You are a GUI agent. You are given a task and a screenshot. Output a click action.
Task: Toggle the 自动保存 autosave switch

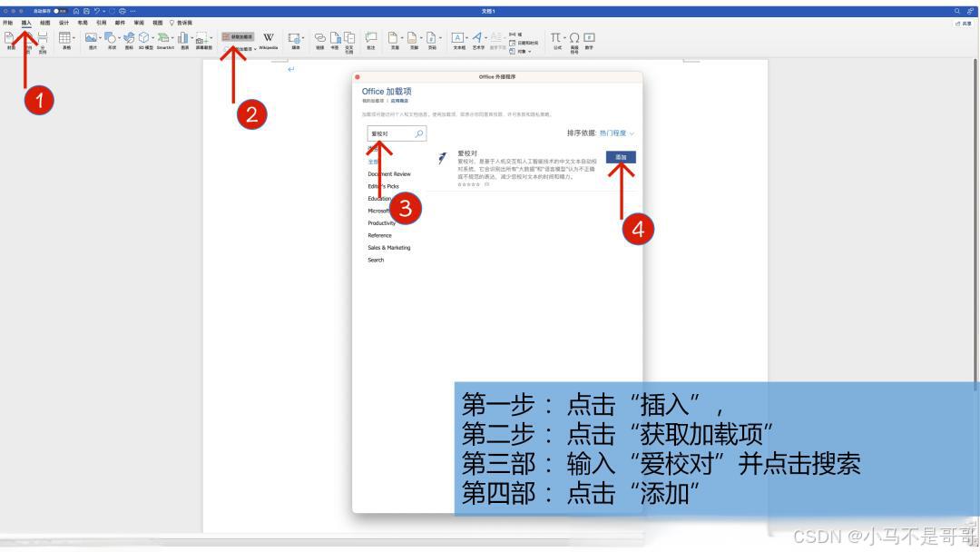[61, 11]
